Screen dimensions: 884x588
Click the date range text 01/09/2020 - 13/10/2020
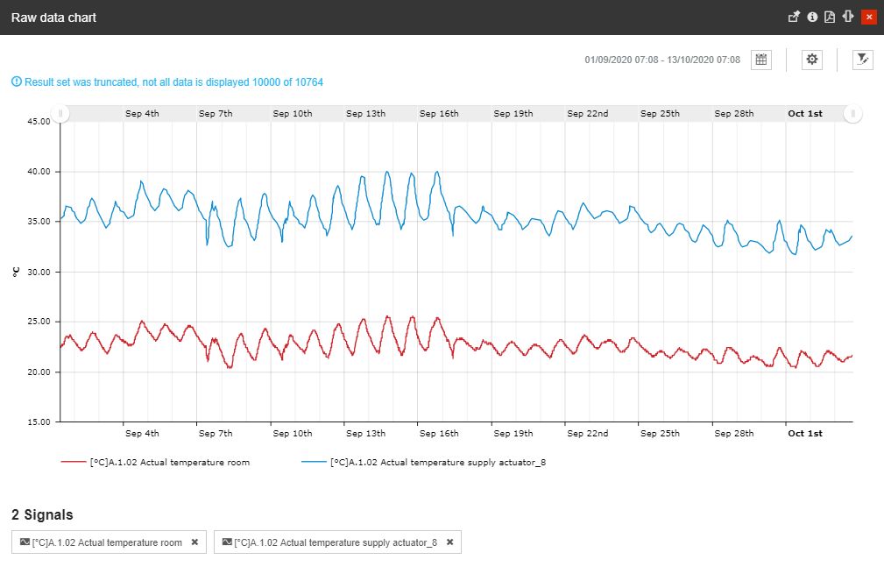pyautogui.click(x=662, y=60)
